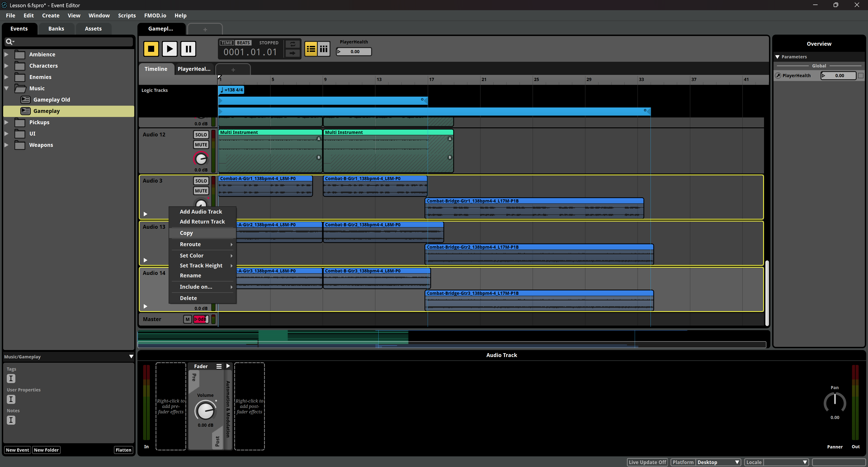Screen dimensions: 868x467
Task: Click the Pause button
Action: pos(188,49)
